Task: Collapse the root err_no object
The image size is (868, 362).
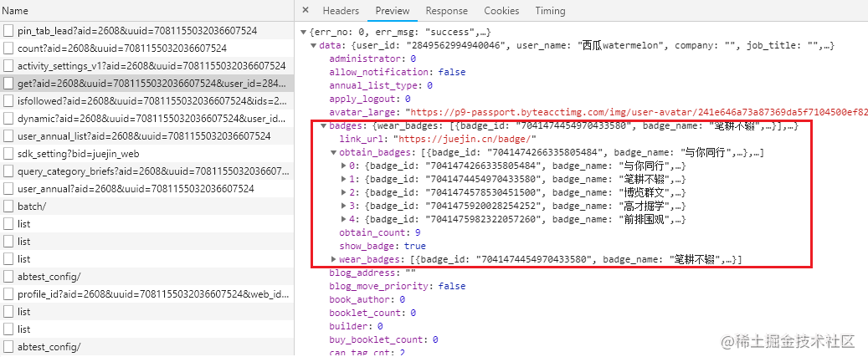Action: (303, 32)
